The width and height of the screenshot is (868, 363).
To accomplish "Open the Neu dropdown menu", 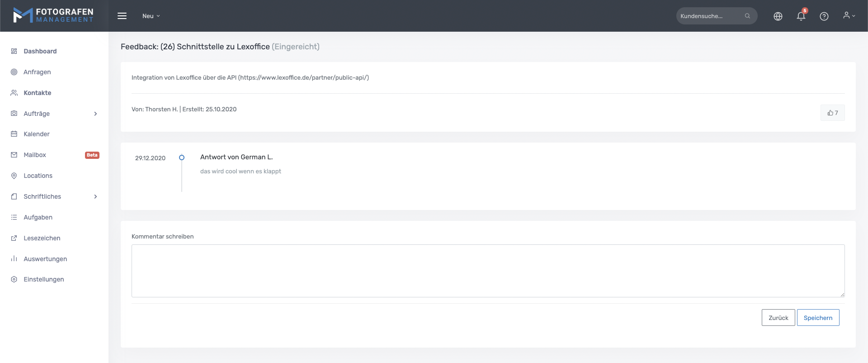I will point(151,16).
